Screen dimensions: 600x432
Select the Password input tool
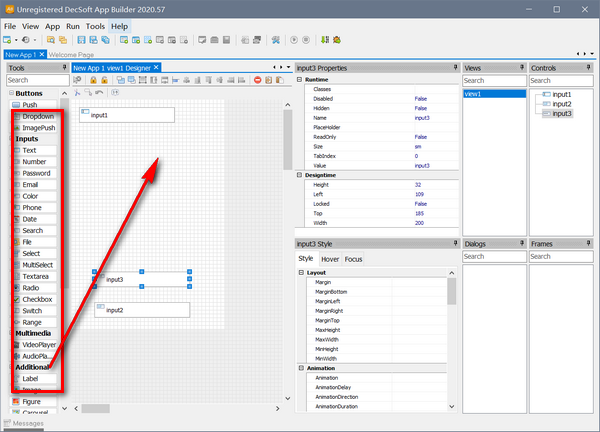(35, 172)
